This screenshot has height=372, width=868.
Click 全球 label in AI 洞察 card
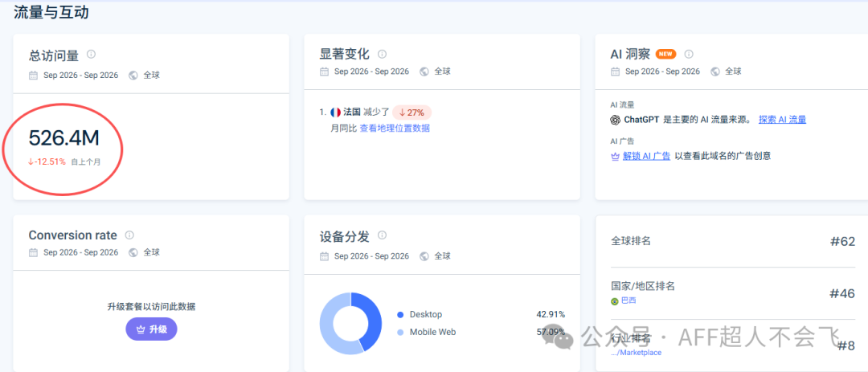(734, 72)
